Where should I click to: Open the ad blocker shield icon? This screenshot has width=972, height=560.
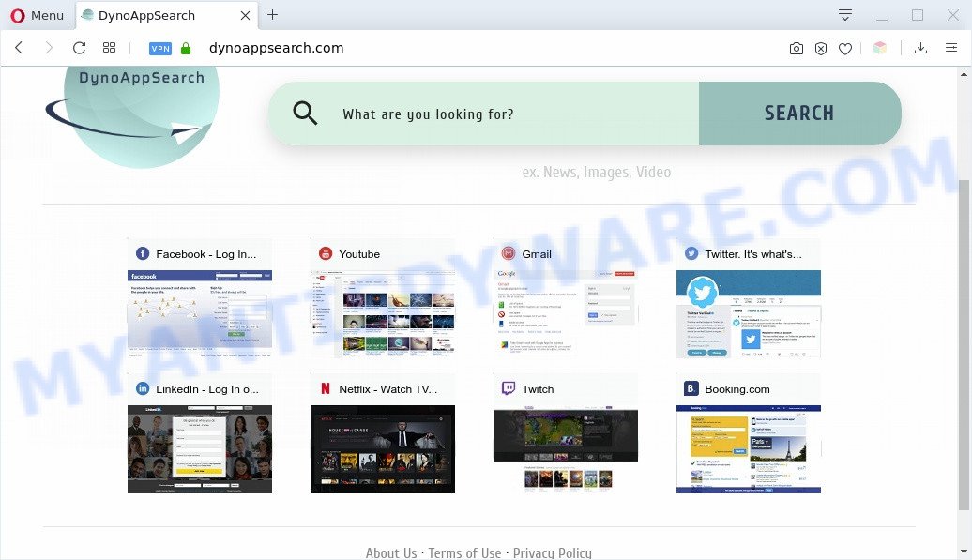(x=821, y=49)
